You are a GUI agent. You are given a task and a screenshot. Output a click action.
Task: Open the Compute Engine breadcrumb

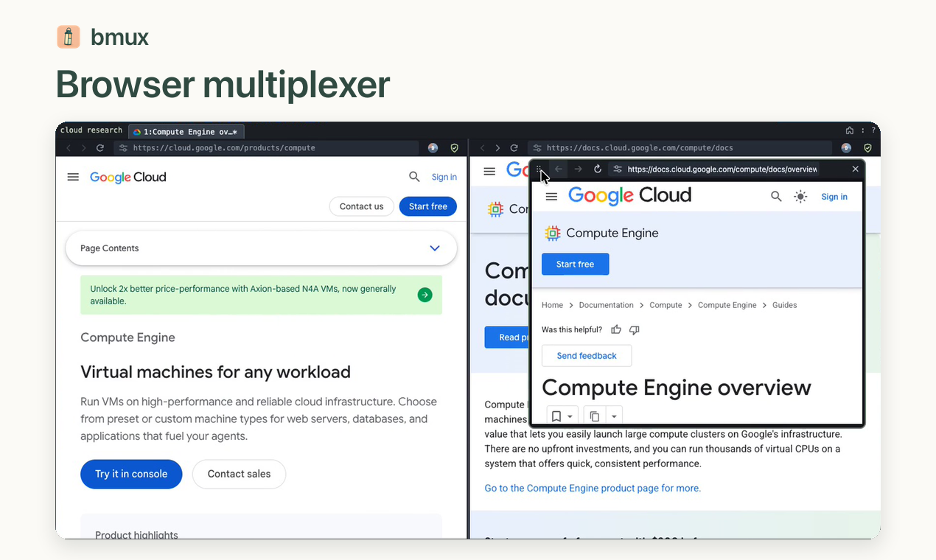727,305
